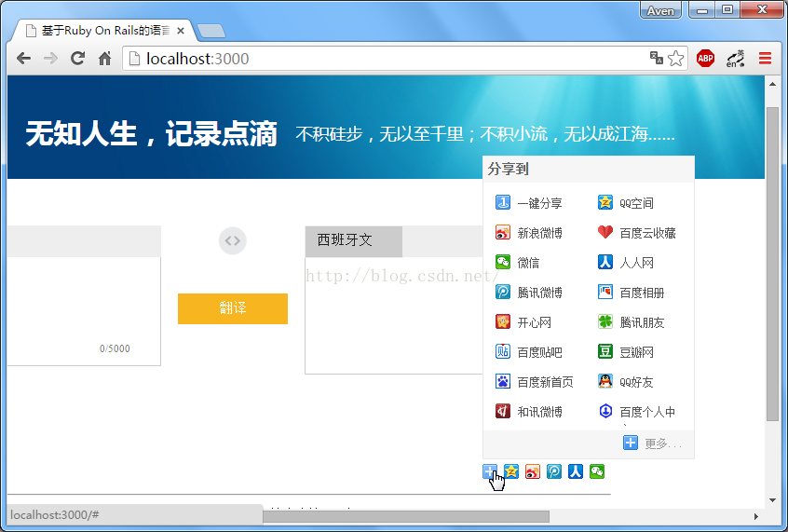Share to 开心网 in popup

[523, 321]
